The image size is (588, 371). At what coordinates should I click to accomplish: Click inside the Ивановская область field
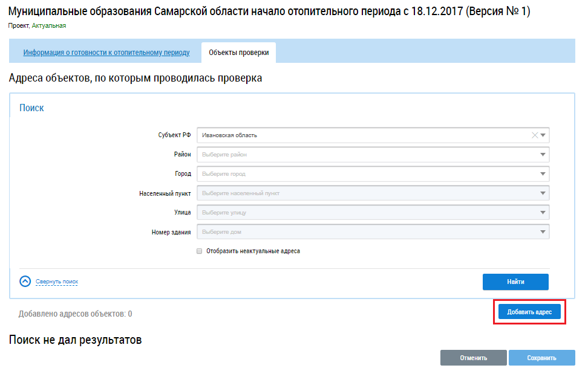pyautogui.click(x=363, y=135)
